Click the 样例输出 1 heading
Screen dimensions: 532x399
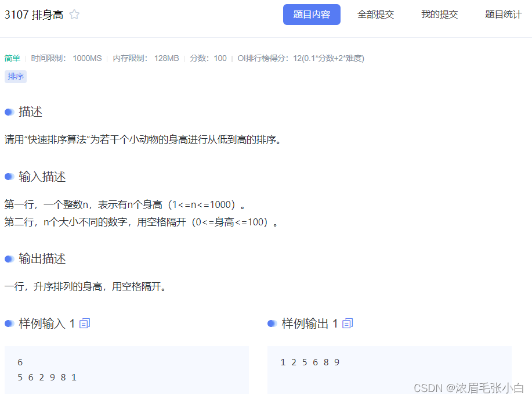pyautogui.click(x=310, y=323)
